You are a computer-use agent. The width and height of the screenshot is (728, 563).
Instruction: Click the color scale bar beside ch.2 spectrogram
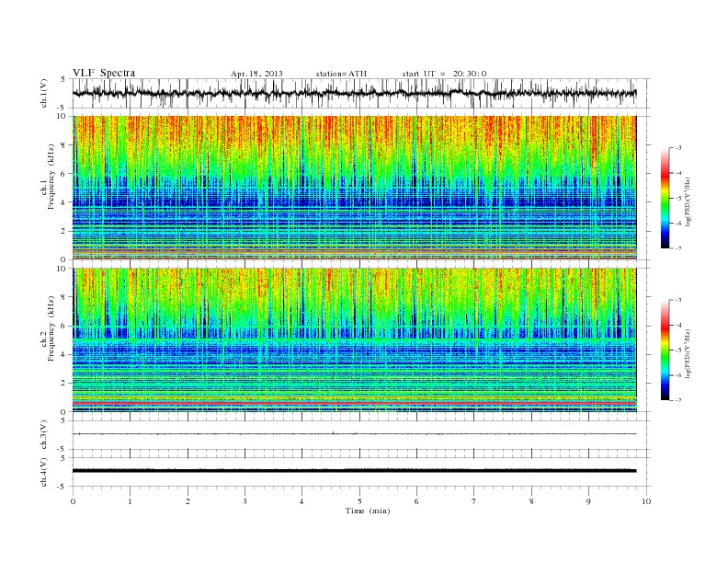pos(665,350)
